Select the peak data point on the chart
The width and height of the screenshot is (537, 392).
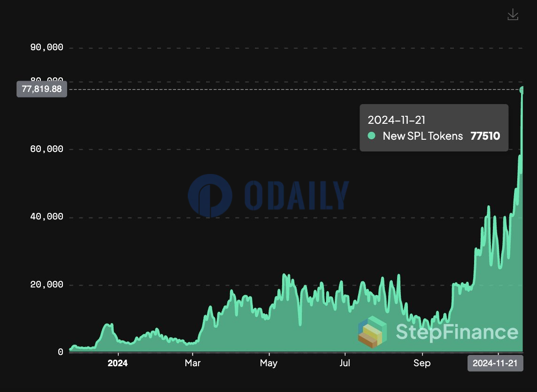(522, 90)
